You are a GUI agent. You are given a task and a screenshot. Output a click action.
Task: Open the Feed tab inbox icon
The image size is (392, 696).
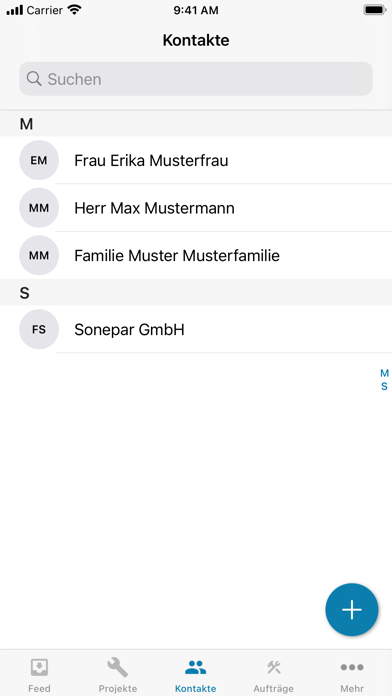(x=39, y=667)
